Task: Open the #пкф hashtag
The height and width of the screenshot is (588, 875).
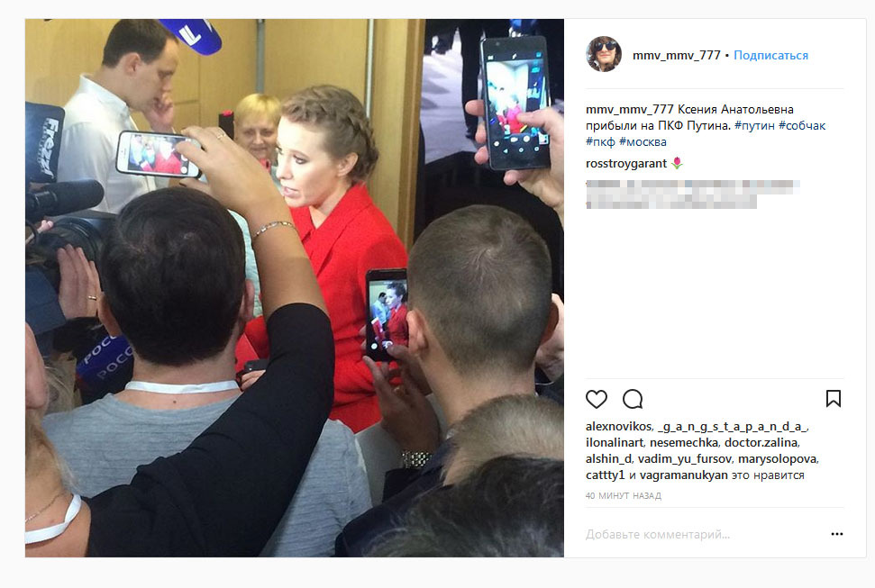Action: (600, 141)
